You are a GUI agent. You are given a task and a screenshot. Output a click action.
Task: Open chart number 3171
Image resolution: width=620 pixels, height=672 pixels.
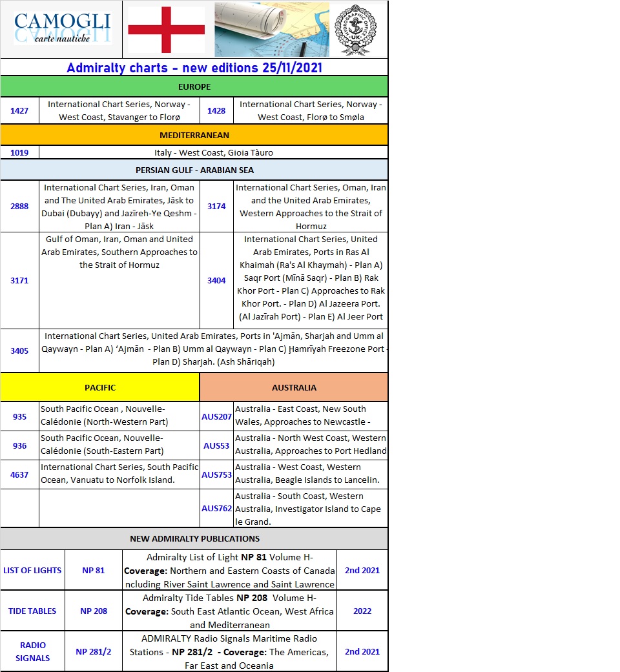point(19,280)
